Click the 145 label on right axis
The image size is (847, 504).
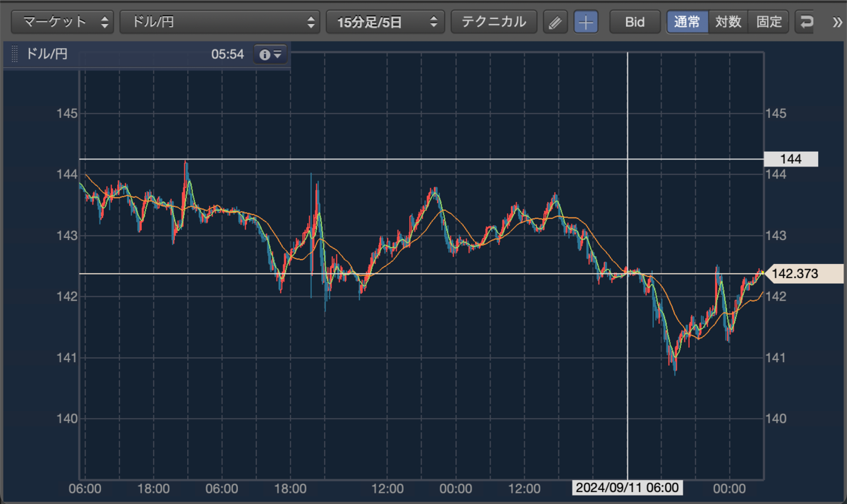click(x=775, y=114)
